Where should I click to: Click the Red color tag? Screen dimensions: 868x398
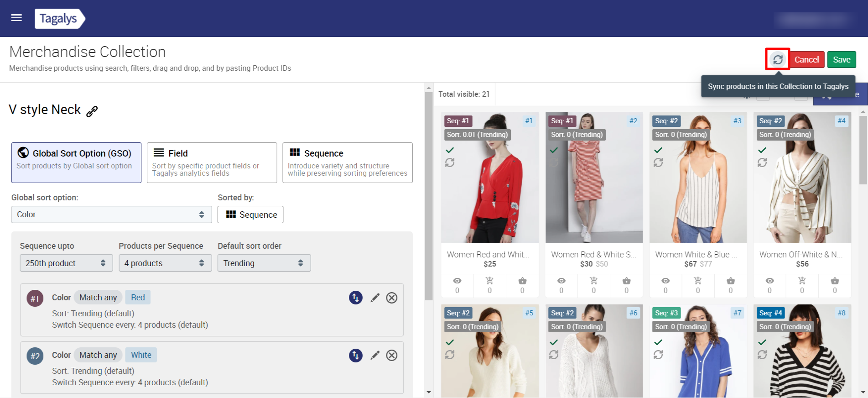click(x=138, y=297)
